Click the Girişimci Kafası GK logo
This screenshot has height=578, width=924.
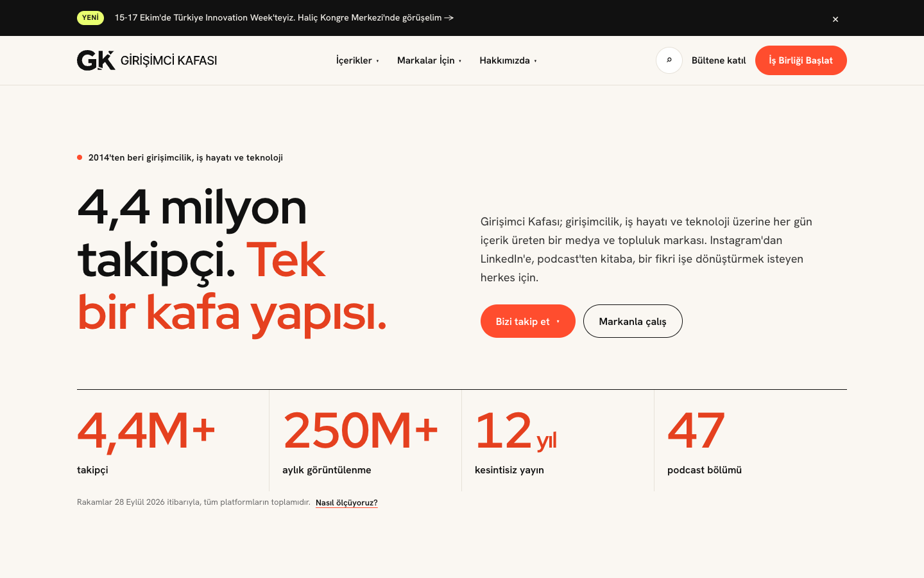click(147, 60)
